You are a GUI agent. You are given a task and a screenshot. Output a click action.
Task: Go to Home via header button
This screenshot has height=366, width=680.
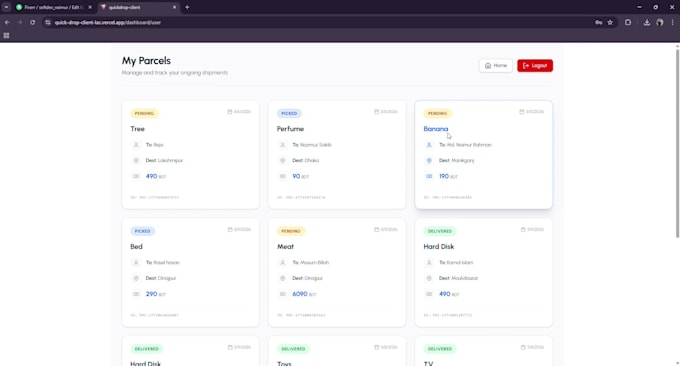(x=496, y=65)
